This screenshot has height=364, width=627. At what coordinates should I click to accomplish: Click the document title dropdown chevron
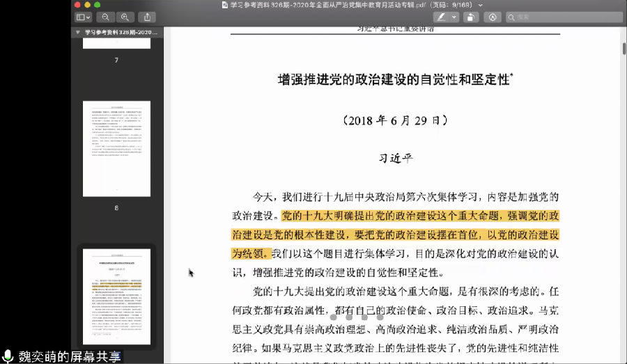pos(481,5)
